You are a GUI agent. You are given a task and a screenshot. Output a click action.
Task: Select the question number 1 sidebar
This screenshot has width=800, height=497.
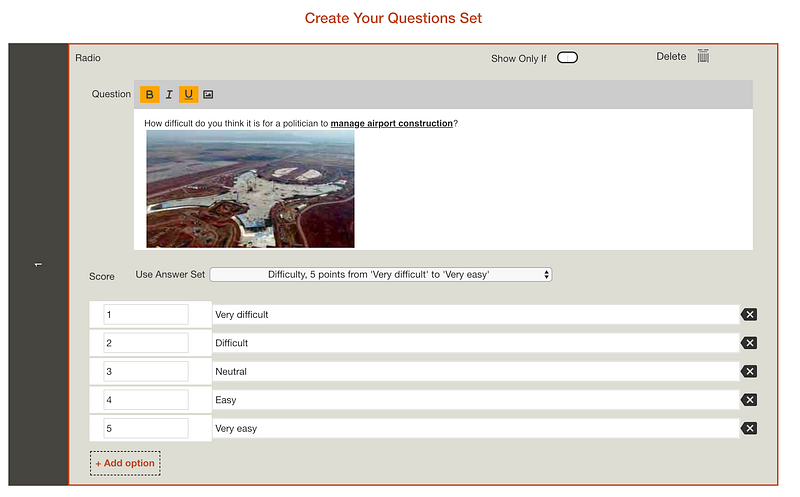(38, 265)
